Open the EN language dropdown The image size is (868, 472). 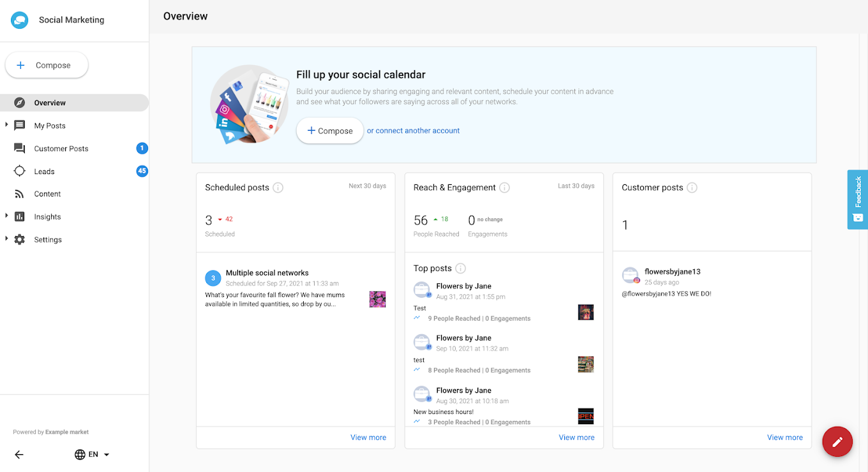93,455
